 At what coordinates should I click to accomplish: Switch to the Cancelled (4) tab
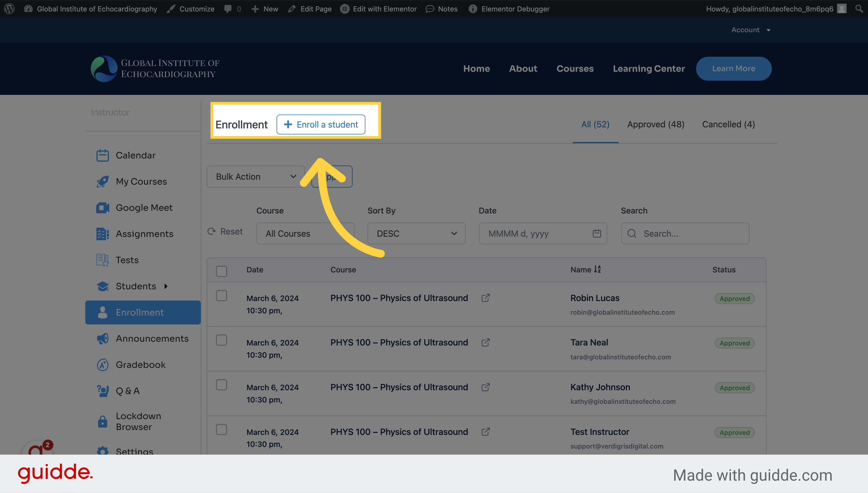(728, 124)
